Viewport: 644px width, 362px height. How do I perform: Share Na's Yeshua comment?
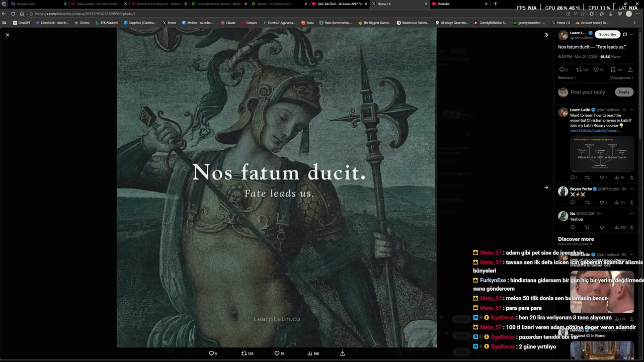tap(631, 227)
